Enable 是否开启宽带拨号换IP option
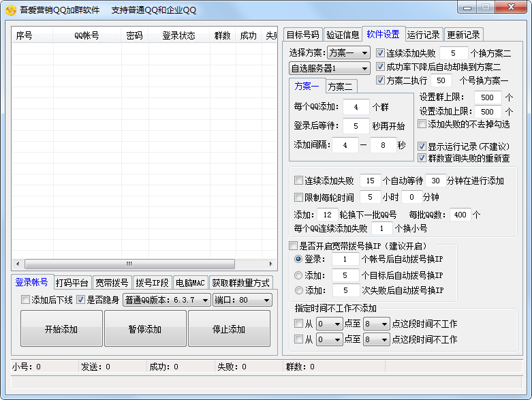 294,246
